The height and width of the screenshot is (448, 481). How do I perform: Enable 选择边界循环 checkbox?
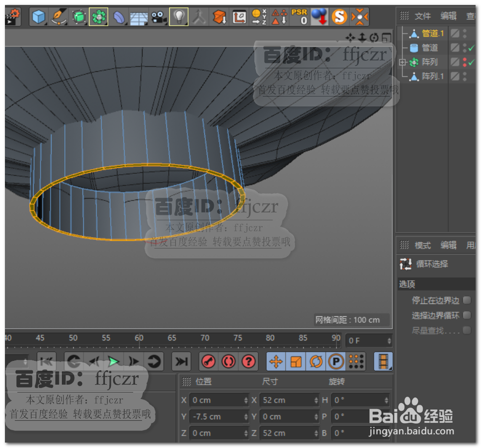pyautogui.click(x=467, y=315)
